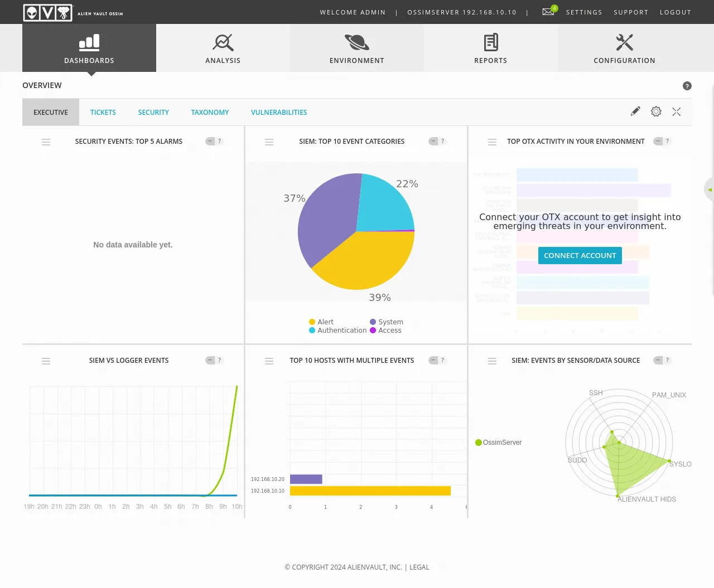
Task: Collapse the Security Events Top 5 Alarms widget
Action: (x=210, y=142)
